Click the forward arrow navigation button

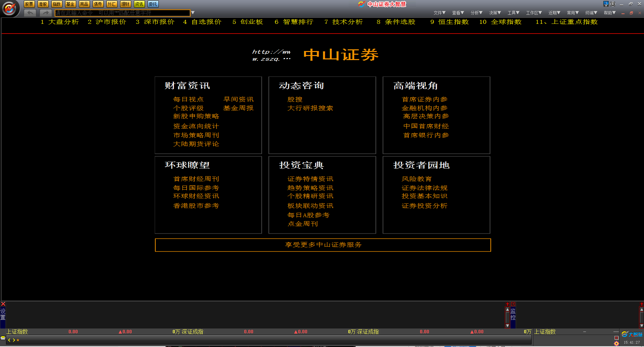click(x=46, y=13)
